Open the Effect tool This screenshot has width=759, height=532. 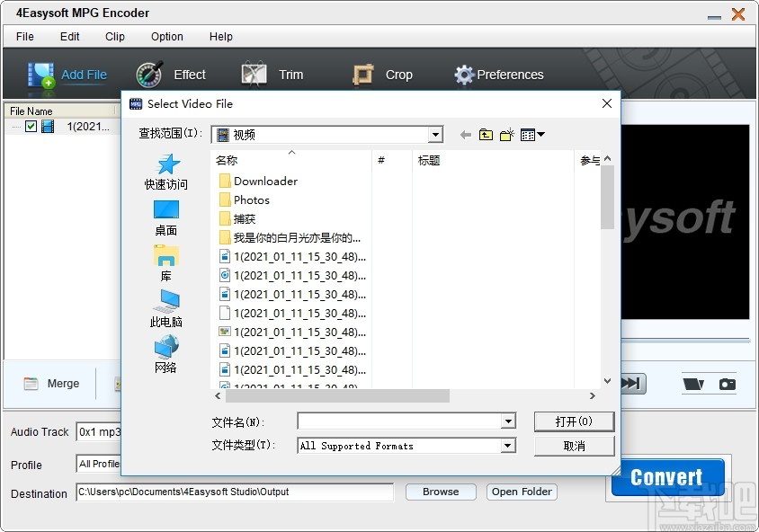(x=149, y=74)
